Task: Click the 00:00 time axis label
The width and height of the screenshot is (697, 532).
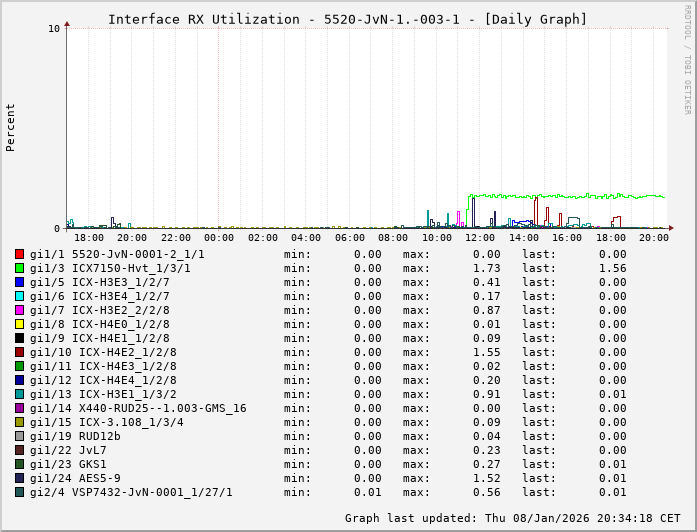Action: pyautogui.click(x=219, y=237)
